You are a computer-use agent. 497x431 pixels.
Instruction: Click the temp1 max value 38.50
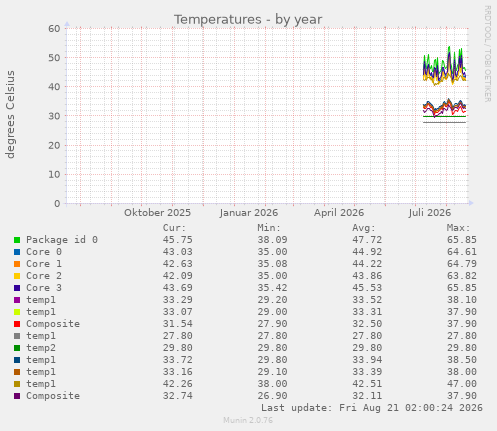click(x=462, y=360)
